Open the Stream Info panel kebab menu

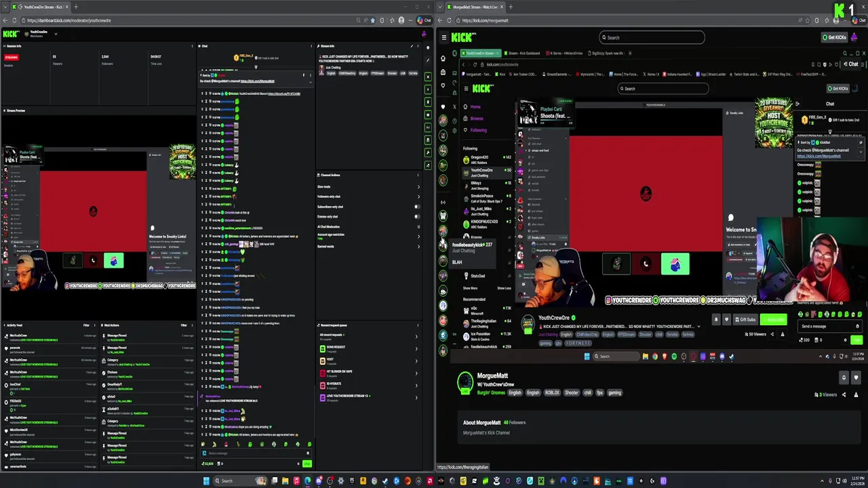pos(418,46)
